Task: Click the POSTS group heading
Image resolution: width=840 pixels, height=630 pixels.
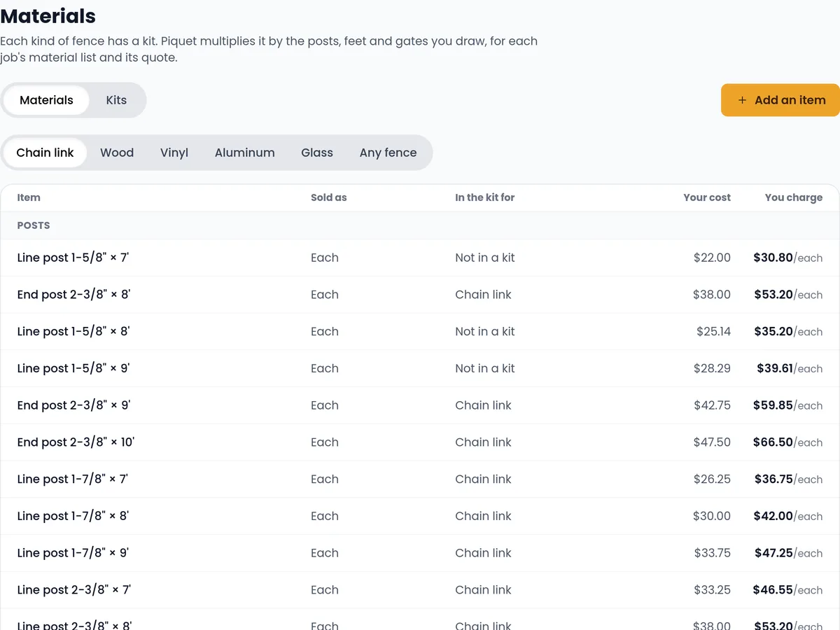Action: pyautogui.click(x=34, y=225)
